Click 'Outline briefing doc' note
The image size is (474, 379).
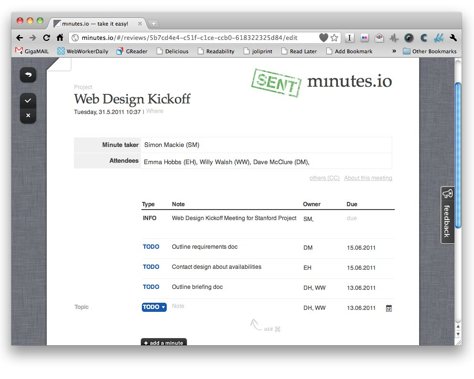click(x=197, y=287)
